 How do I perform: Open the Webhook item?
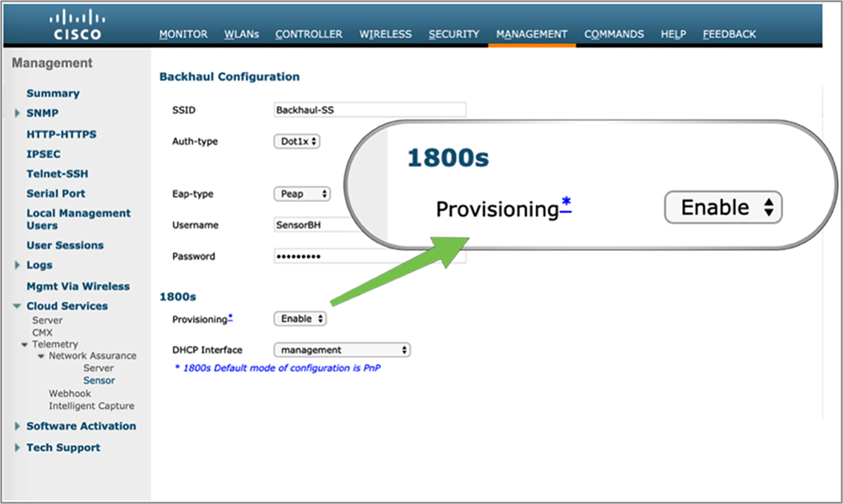70,393
